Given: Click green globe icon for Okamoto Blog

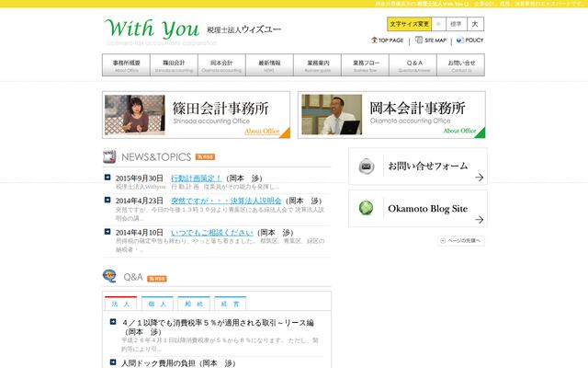Looking at the screenshot, I should click(x=366, y=208).
